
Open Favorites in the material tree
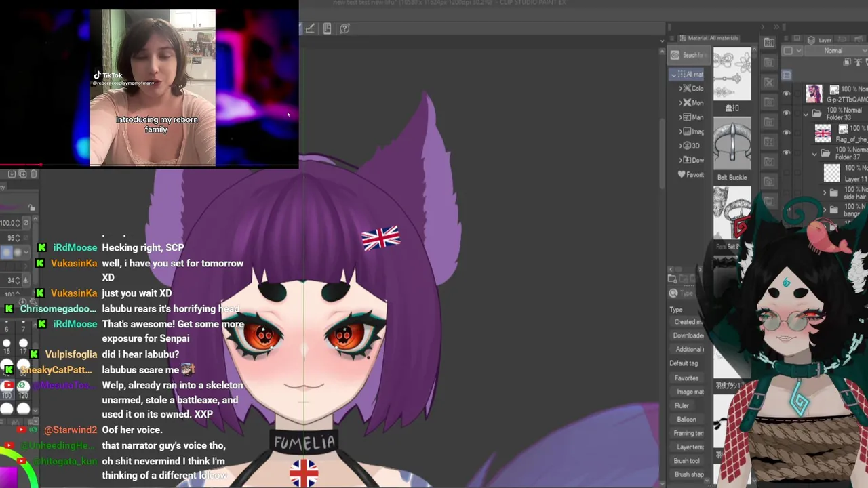click(690, 174)
